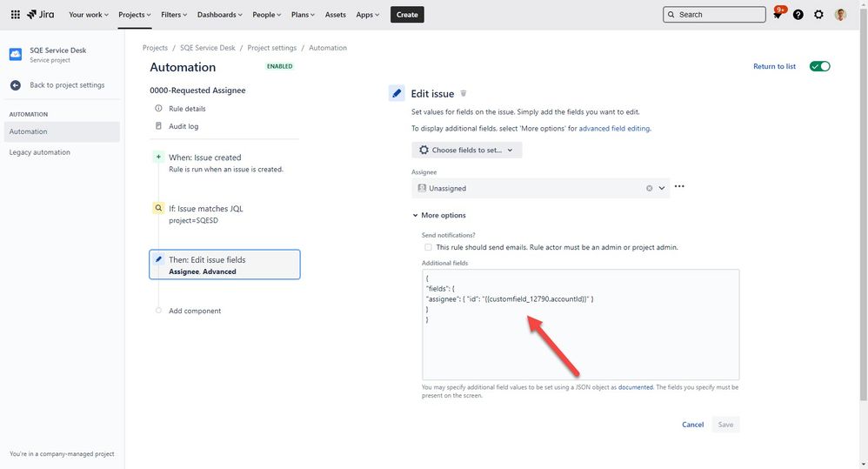
Task: Click Return to list link
Action: pos(774,66)
